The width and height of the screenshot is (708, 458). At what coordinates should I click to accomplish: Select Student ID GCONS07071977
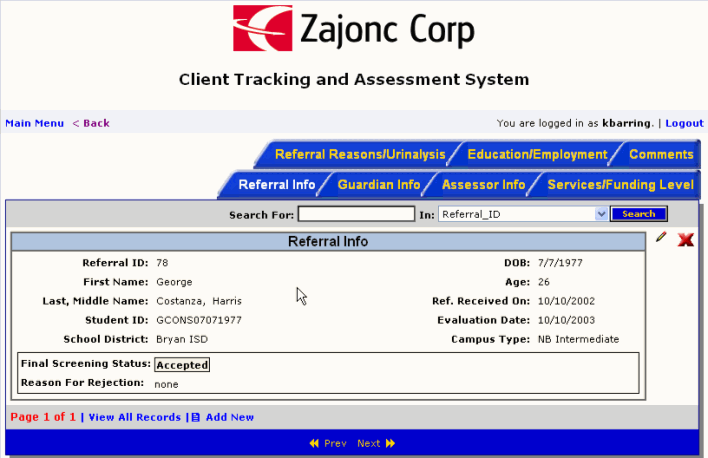[199, 320]
